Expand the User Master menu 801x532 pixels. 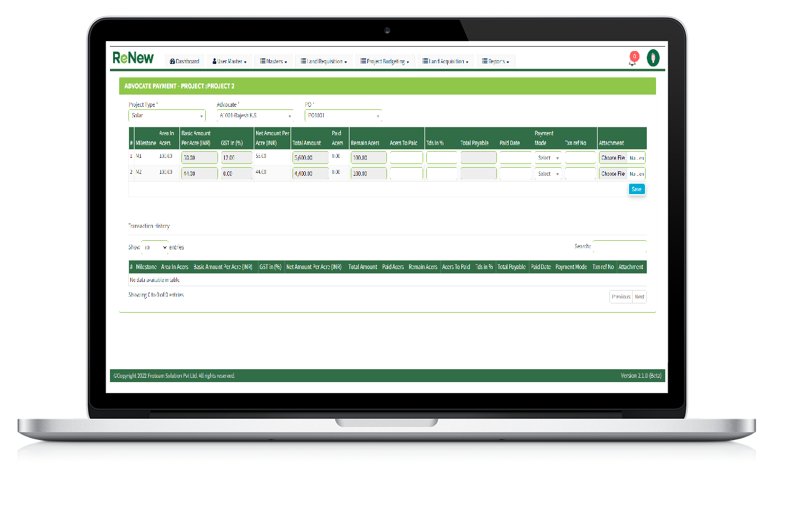pos(229,61)
